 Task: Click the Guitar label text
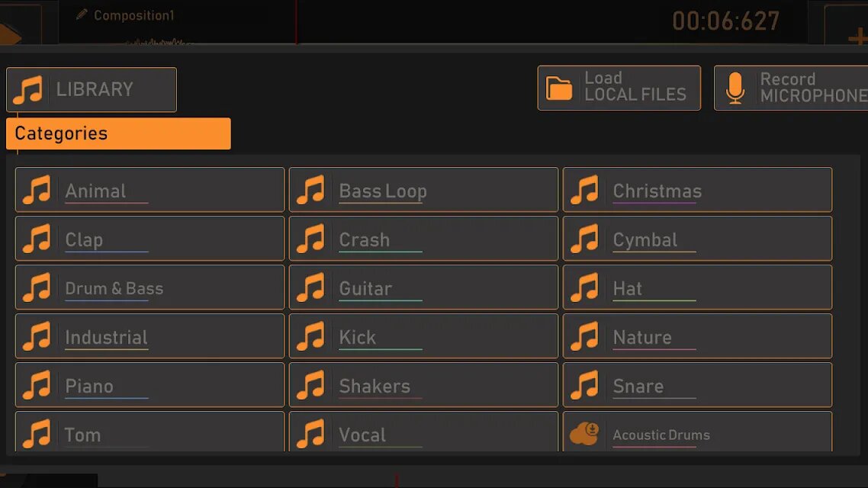(365, 288)
